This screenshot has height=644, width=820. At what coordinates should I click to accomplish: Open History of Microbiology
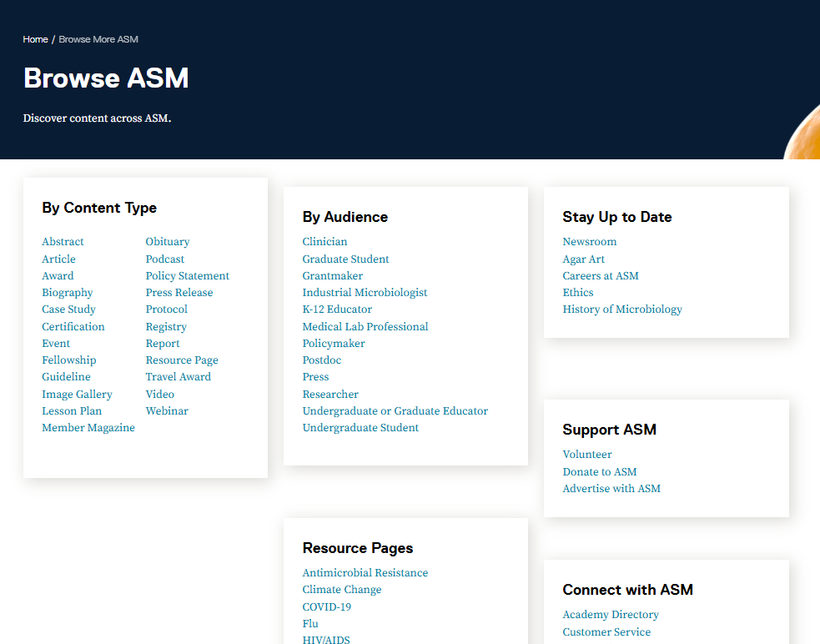coord(622,309)
